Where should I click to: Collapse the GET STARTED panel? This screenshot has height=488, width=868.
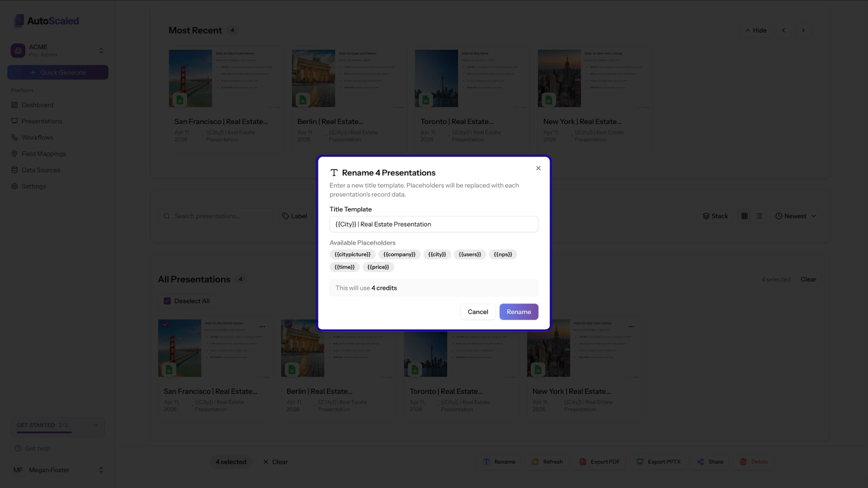click(x=95, y=425)
